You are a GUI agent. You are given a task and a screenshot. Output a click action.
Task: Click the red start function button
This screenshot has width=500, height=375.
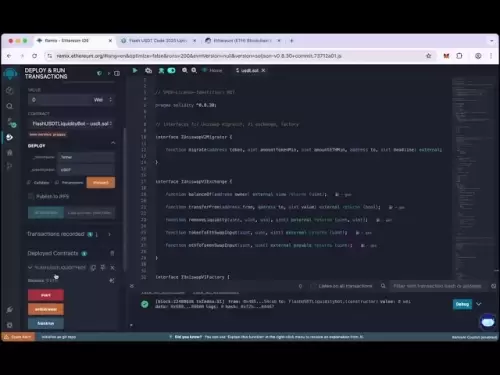46,295
